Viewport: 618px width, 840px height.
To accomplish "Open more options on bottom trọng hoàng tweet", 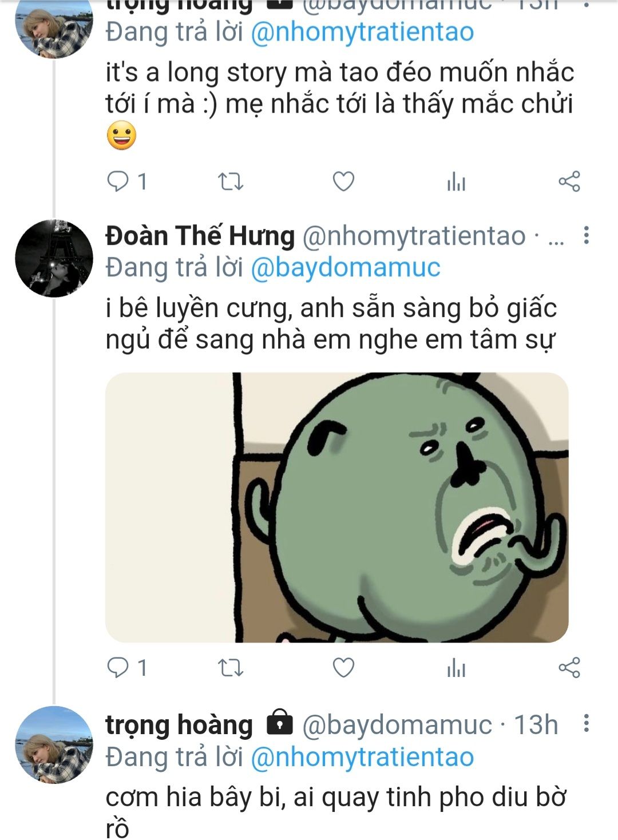I will [x=586, y=723].
